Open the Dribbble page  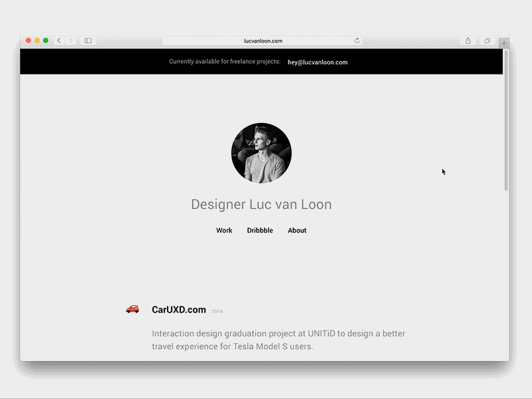[260, 230]
